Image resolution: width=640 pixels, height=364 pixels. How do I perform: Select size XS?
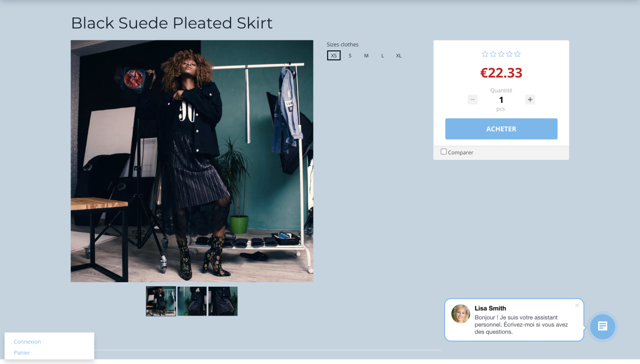pyautogui.click(x=334, y=55)
